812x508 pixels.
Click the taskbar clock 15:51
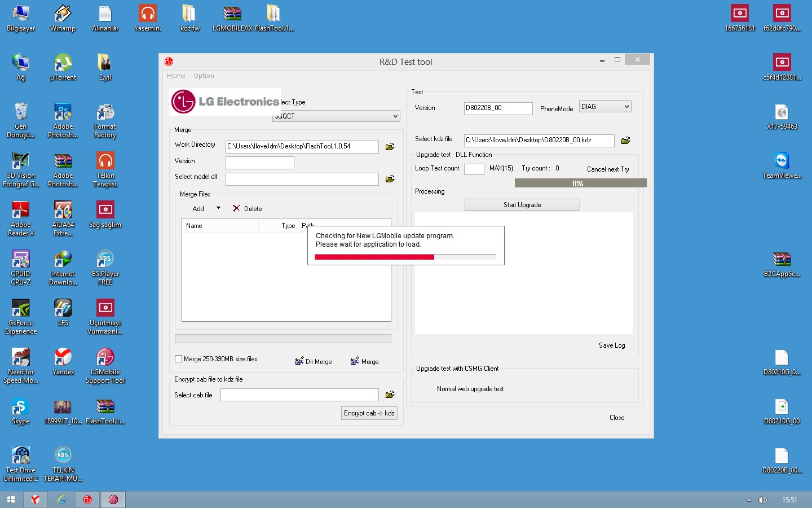(x=789, y=500)
